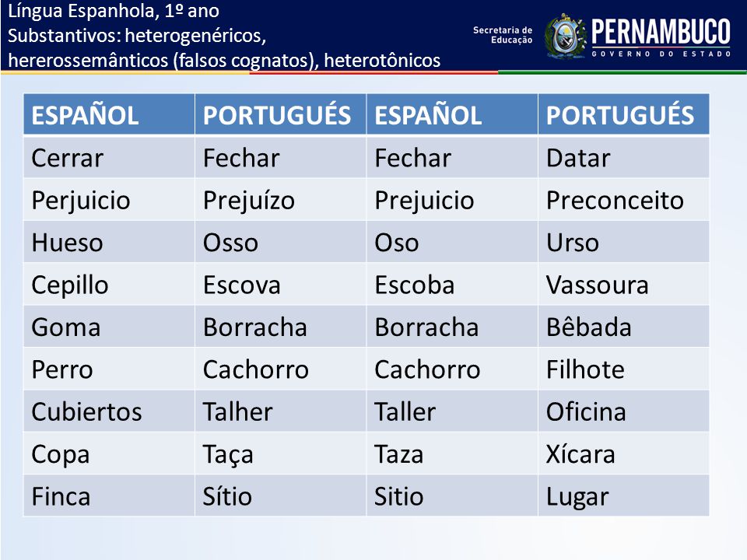Click the Vassoura cell
This screenshot has width=747, height=560.
(x=623, y=285)
